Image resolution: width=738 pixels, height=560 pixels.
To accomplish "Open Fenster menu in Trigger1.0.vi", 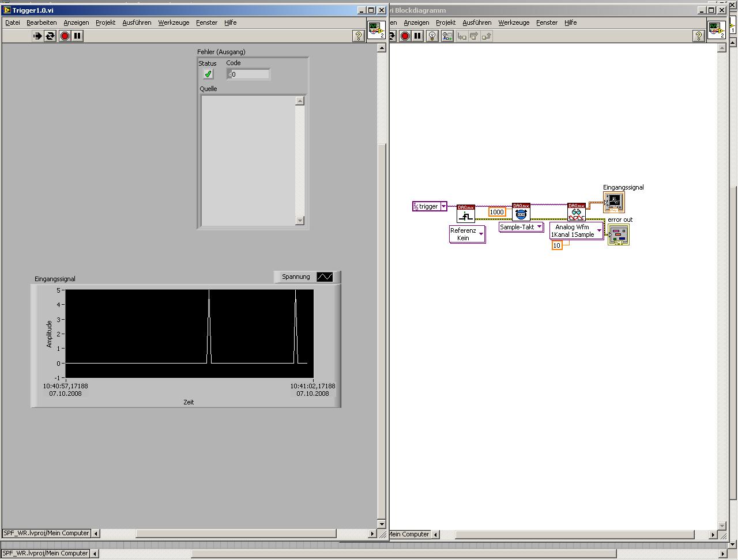I will 206,22.
